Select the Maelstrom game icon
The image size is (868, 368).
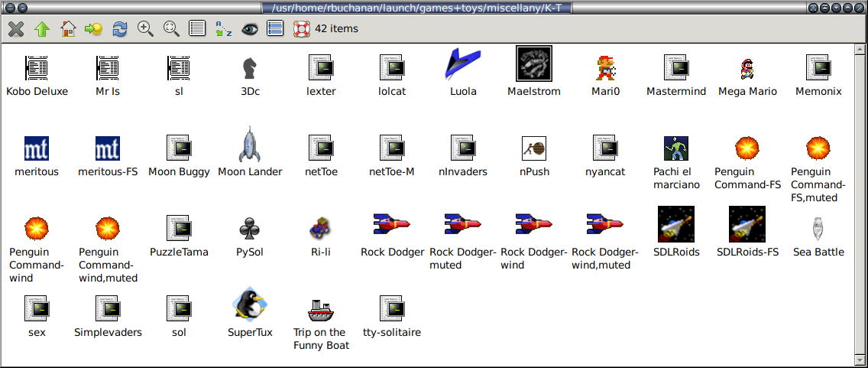pyautogui.click(x=533, y=64)
